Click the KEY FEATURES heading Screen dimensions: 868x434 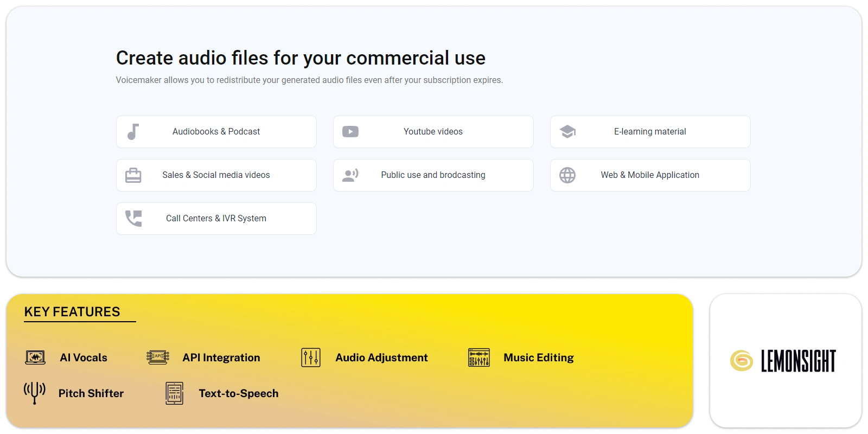72,312
